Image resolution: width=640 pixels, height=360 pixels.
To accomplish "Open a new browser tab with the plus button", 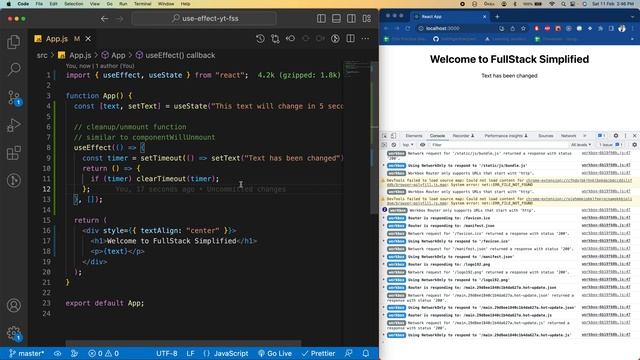I will (497, 17).
